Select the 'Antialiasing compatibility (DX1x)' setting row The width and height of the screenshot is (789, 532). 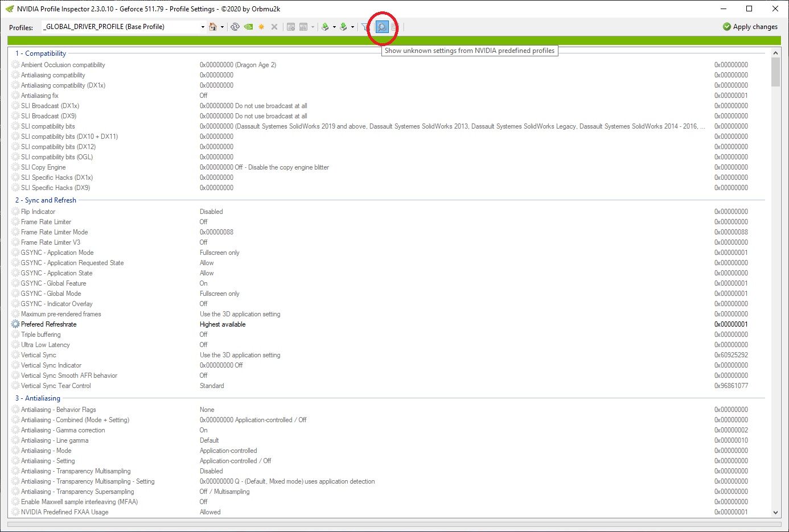tap(63, 85)
